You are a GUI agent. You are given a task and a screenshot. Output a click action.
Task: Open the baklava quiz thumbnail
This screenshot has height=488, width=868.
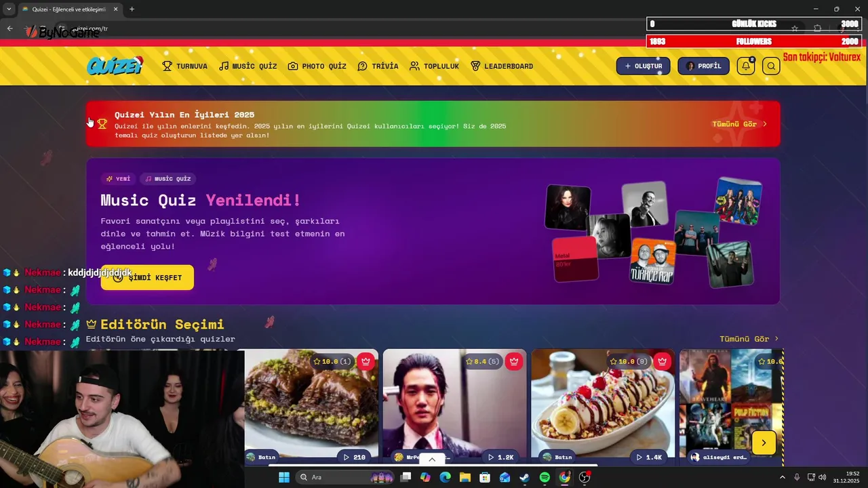click(x=311, y=403)
